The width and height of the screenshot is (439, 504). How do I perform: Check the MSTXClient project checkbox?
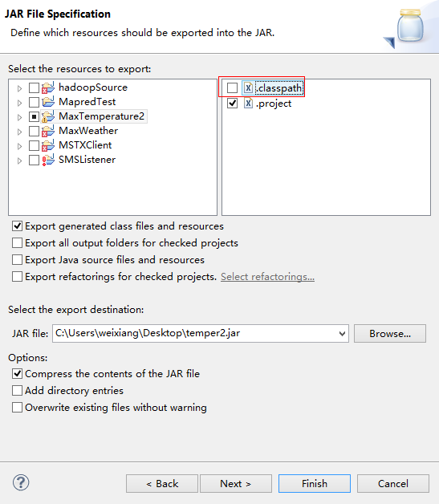34,145
